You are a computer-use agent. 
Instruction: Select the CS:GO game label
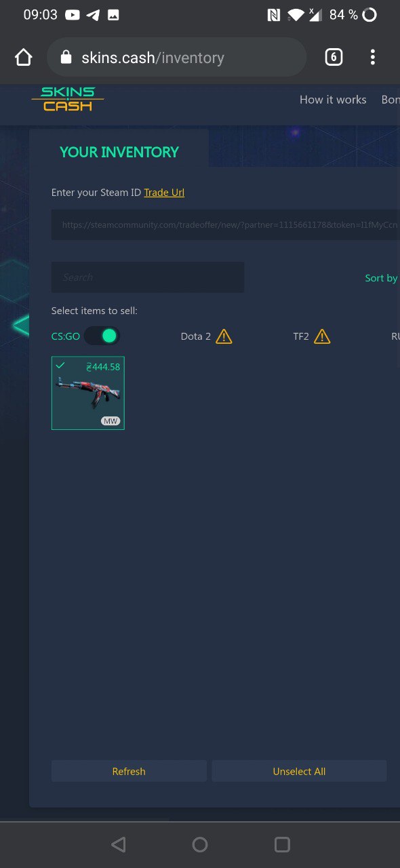(66, 336)
